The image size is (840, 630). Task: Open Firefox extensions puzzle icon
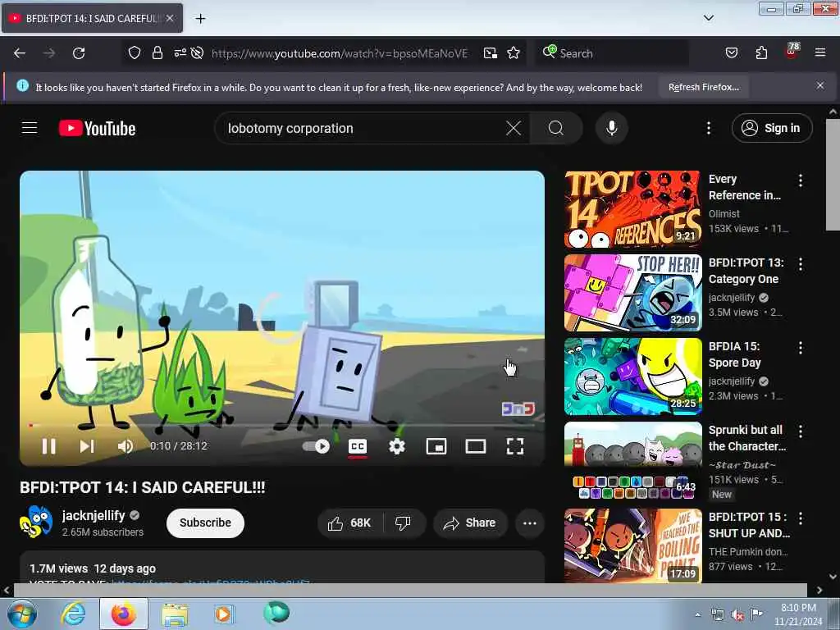[x=761, y=53]
